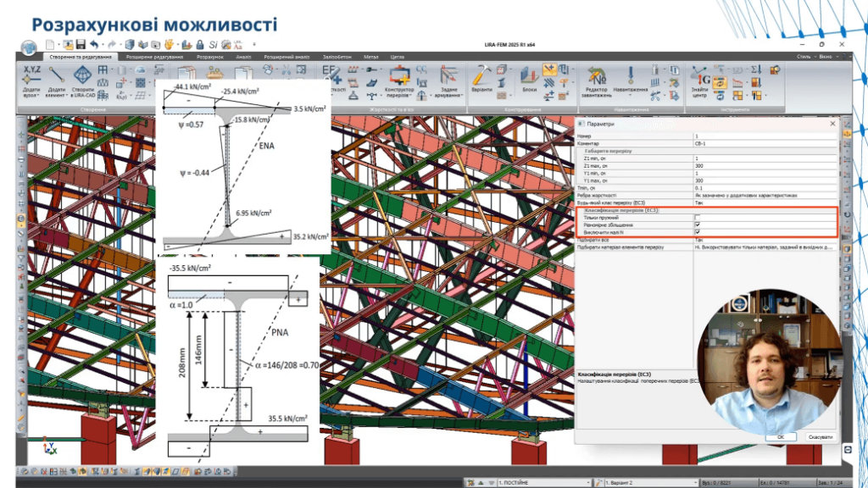Click the Z1 max value 300
Screen dimensions: 868x488
765,166
